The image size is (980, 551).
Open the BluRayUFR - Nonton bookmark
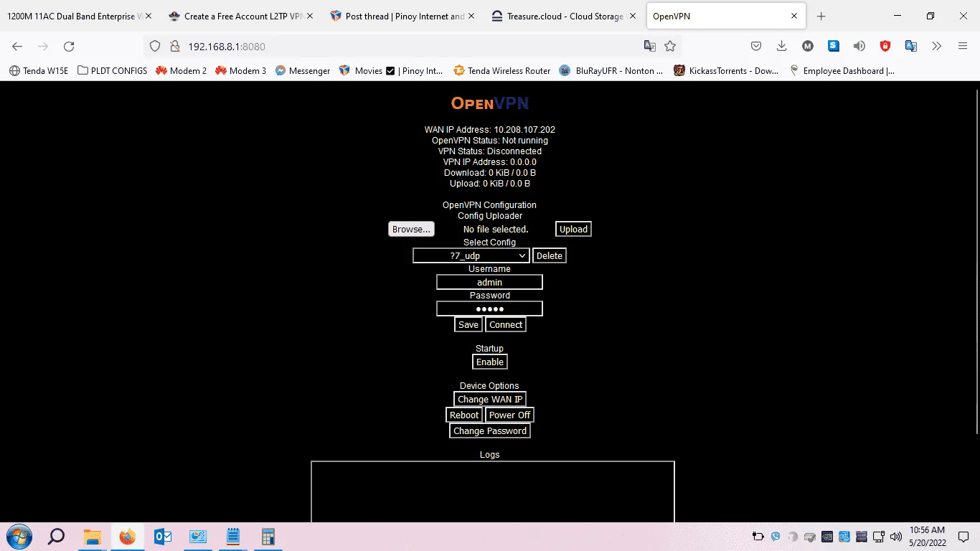(x=611, y=71)
